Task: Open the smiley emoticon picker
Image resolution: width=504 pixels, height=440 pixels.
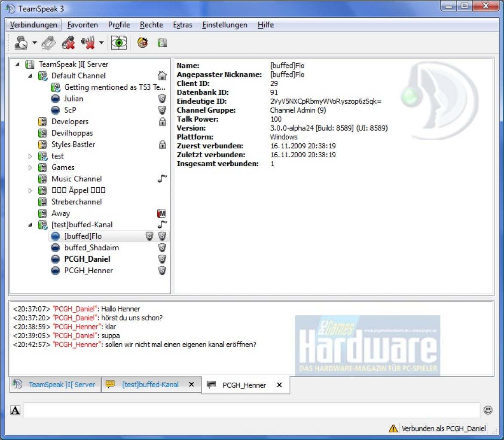Action: tap(488, 410)
